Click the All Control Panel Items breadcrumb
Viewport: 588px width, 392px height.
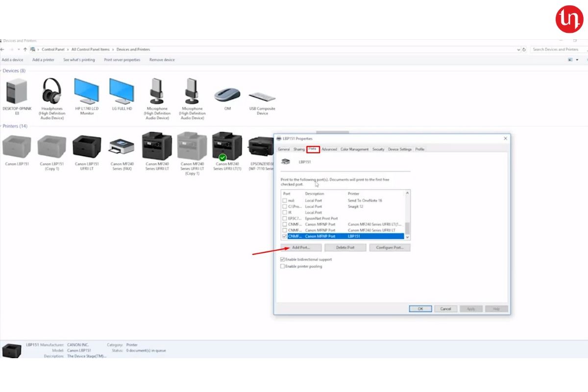(x=91, y=49)
